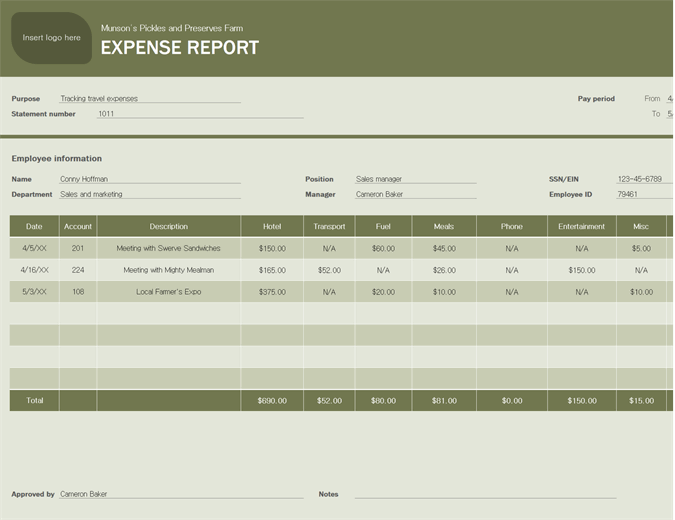
Task: Select the Statement number field showing 1011
Action: [x=199, y=114]
